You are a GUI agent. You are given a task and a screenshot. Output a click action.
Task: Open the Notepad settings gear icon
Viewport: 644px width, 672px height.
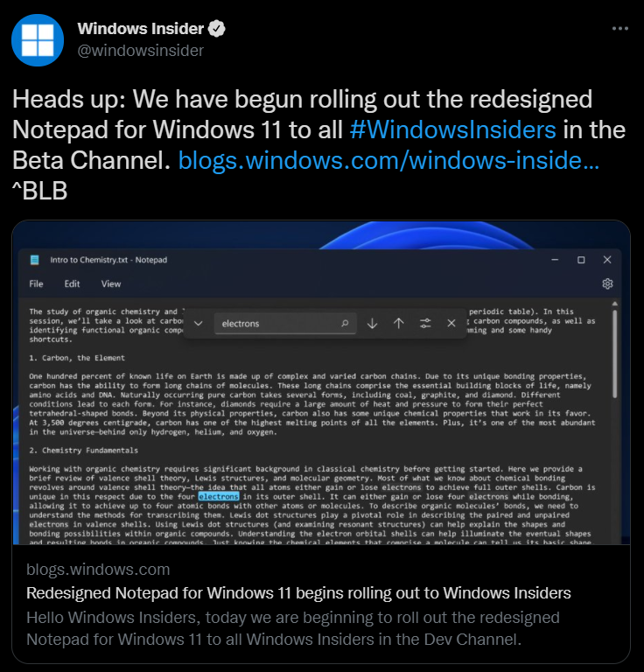click(x=607, y=283)
